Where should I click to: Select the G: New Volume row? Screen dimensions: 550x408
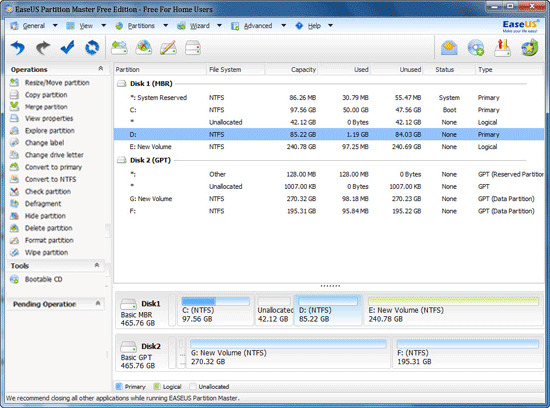click(x=329, y=199)
